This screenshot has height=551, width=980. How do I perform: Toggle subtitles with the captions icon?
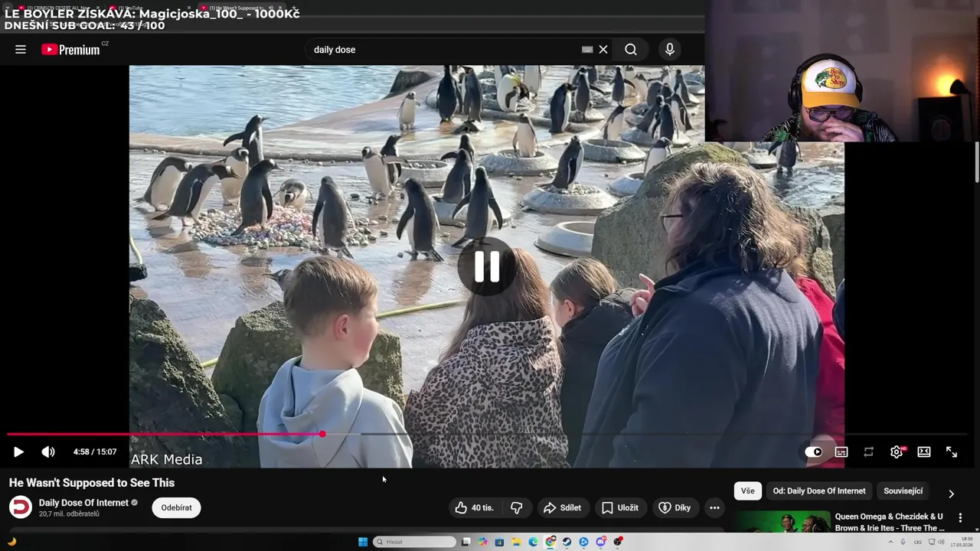coord(841,452)
